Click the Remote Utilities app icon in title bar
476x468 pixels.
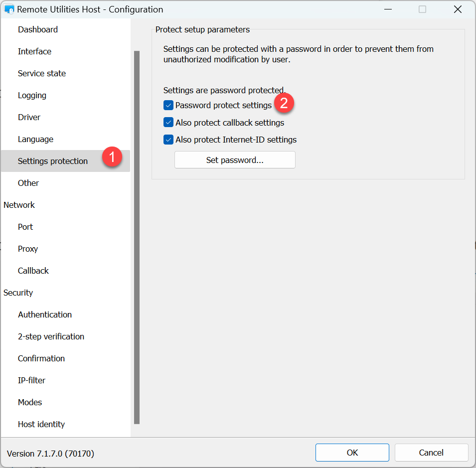point(9,9)
